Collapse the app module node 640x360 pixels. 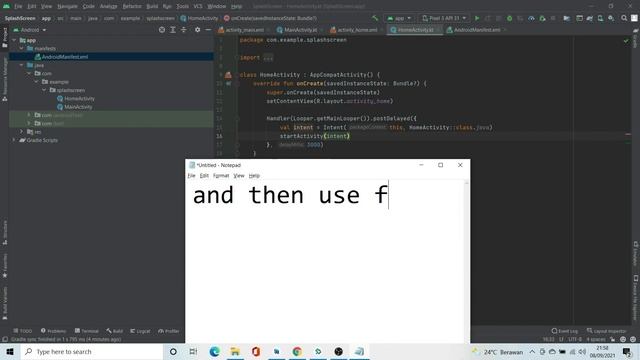click(14, 40)
